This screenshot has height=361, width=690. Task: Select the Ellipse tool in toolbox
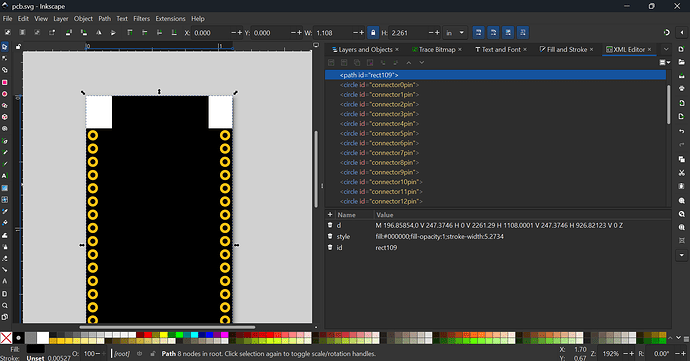point(5,94)
